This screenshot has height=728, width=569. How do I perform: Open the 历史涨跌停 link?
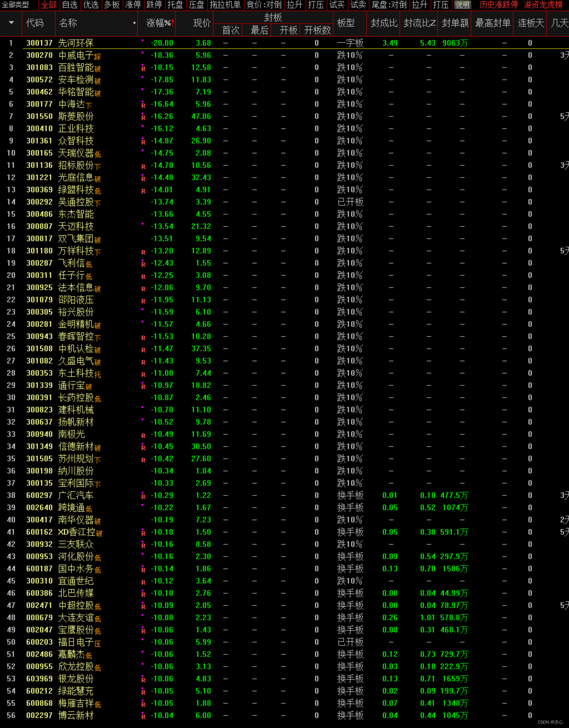click(499, 5)
